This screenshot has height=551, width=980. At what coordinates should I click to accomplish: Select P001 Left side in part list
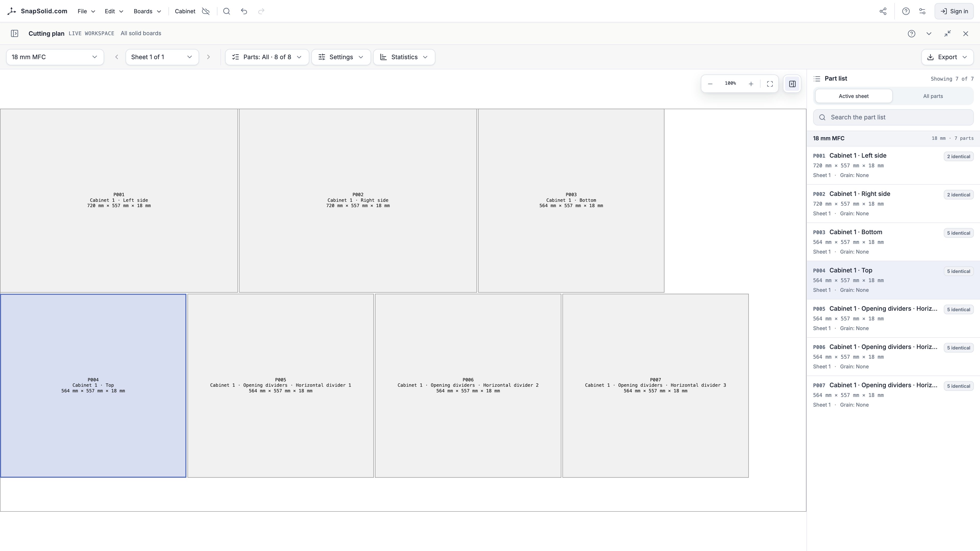click(x=893, y=165)
